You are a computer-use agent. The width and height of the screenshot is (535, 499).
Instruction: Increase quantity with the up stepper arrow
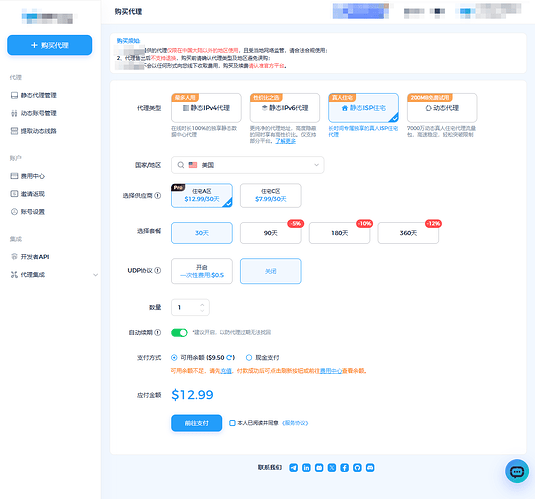pyautogui.click(x=202, y=304)
